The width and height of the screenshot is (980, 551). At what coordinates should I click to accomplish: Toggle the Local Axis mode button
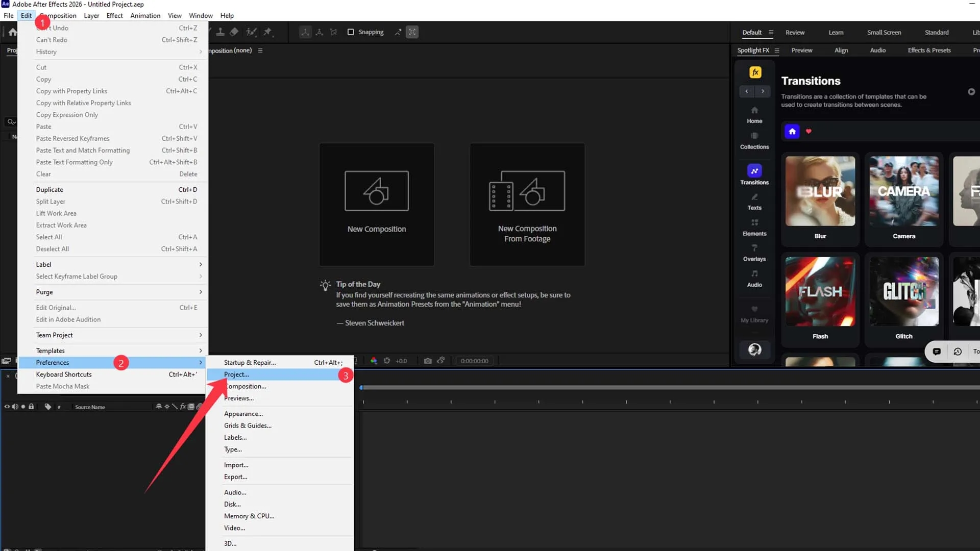(x=305, y=32)
